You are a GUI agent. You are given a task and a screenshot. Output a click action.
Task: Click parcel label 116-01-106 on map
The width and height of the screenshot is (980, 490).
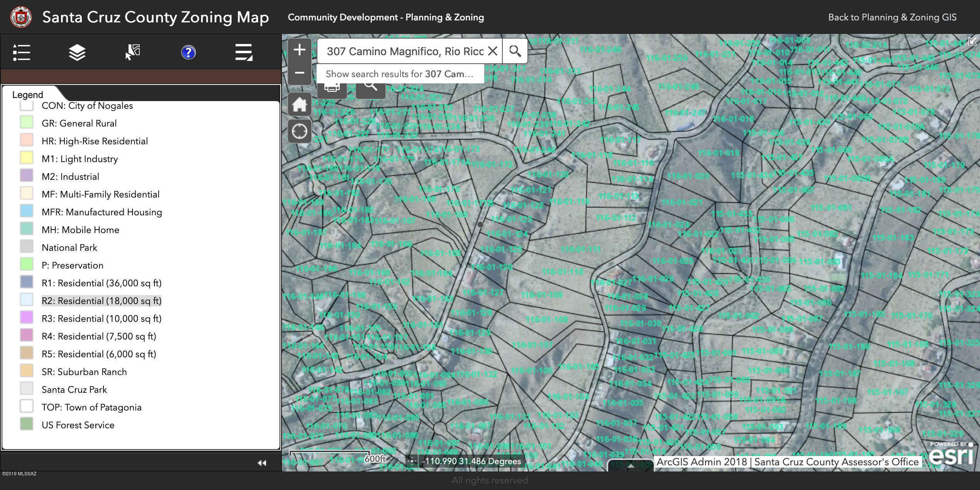[x=532, y=370]
